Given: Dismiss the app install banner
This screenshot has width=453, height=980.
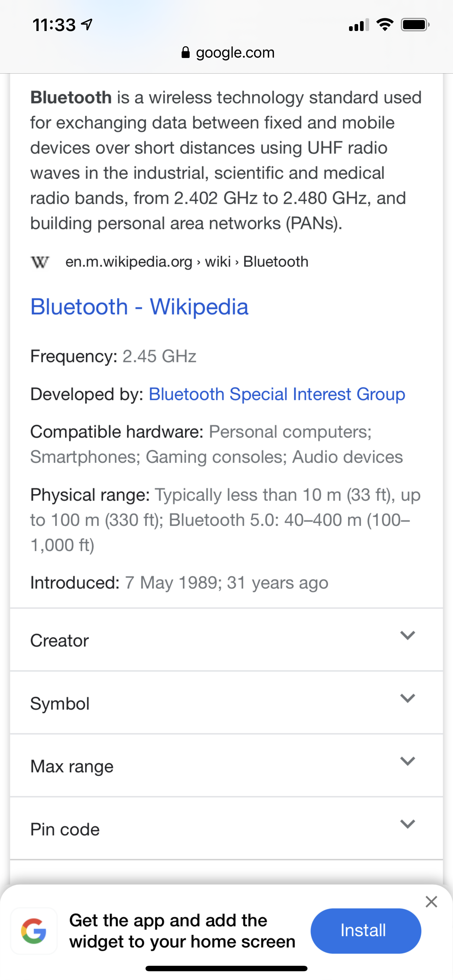Looking at the screenshot, I should click(431, 901).
